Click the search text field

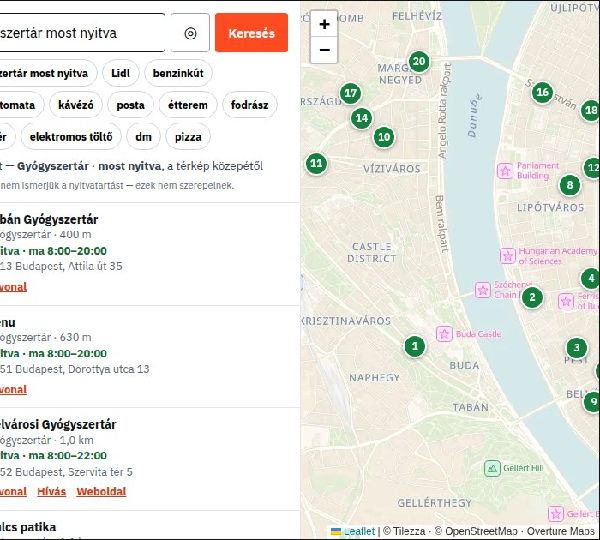click(x=82, y=33)
